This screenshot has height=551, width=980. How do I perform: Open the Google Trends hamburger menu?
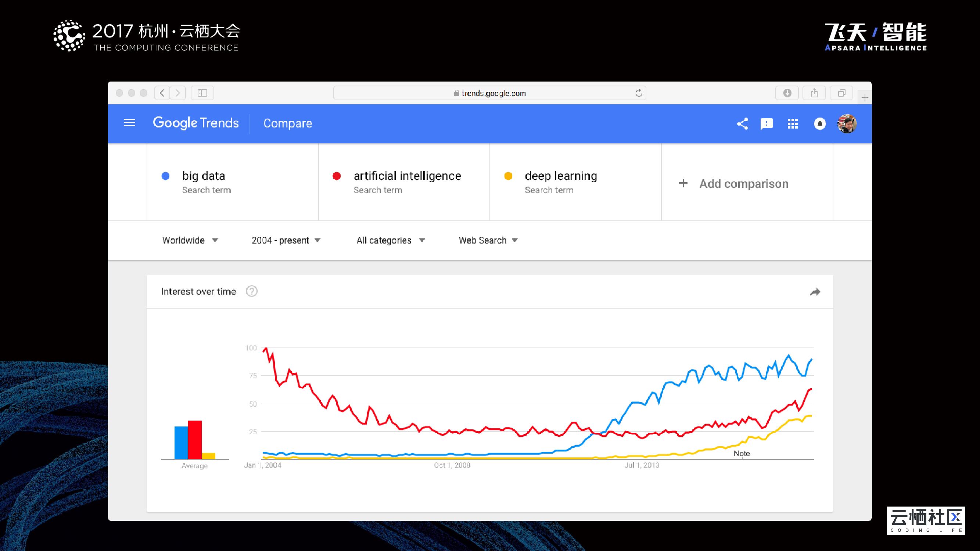point(130,123)
